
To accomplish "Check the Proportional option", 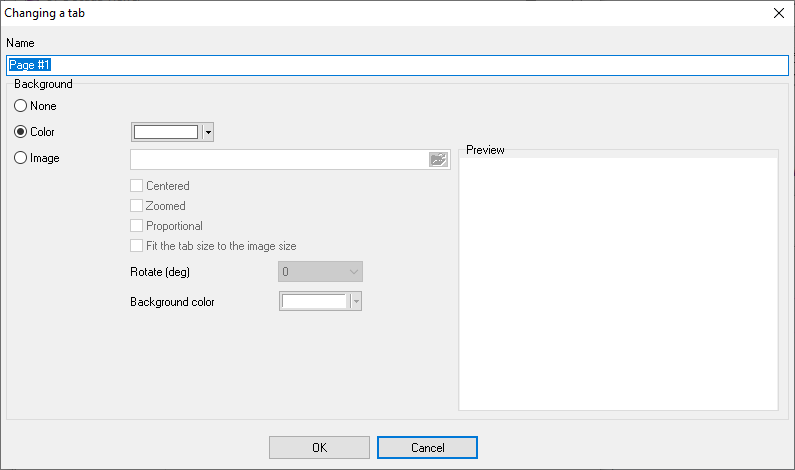I will point(136,225).
